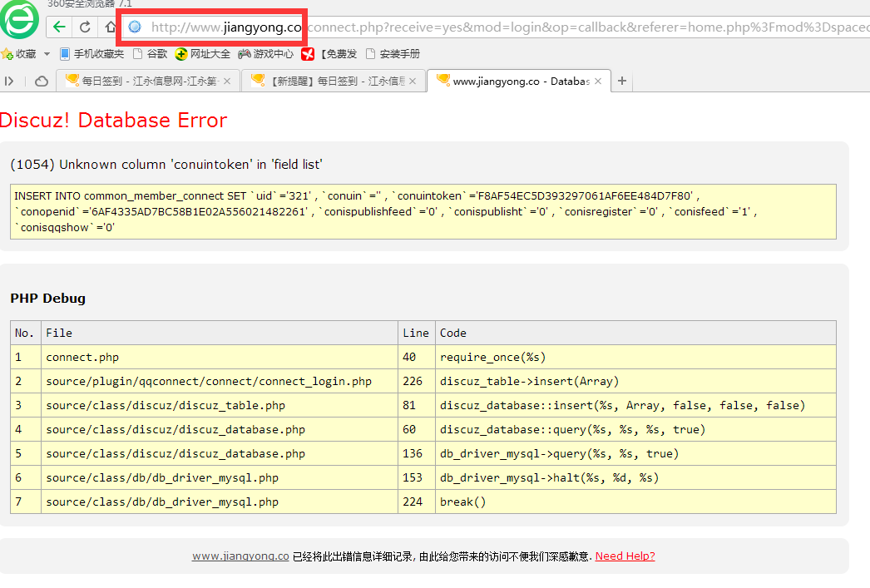
Task: Open the 手机收藏夹 bookmark
Action: [x=91, y=54]
